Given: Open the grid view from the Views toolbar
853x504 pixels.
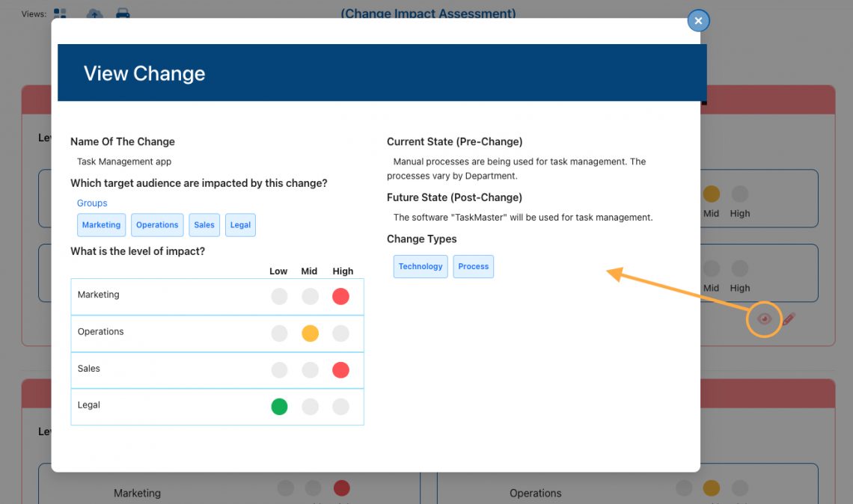Looking at the screenshot, I should [x=58, y=13].
